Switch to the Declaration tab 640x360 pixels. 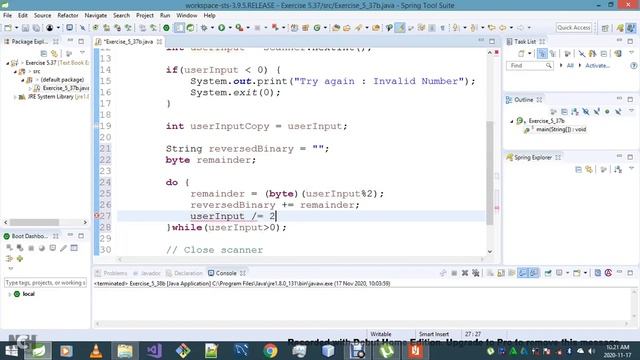184,273
